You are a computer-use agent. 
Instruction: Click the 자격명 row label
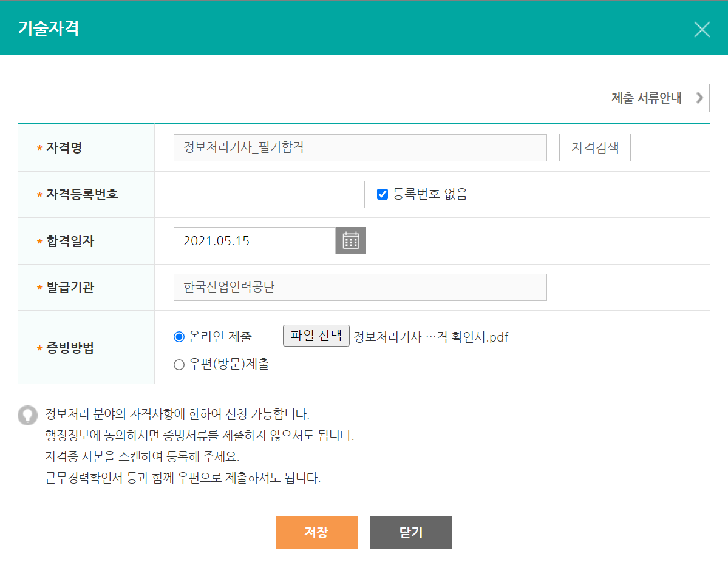[x=64, y=148]
